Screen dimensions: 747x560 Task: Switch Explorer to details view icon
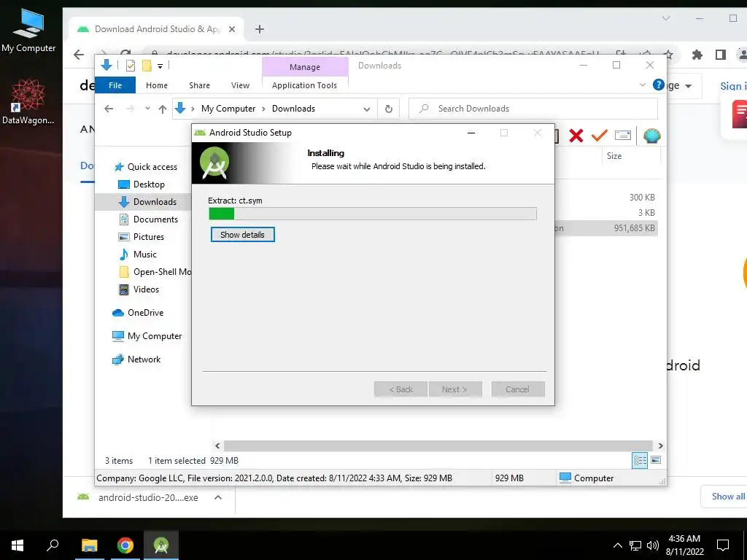click(x=640, y=460)
